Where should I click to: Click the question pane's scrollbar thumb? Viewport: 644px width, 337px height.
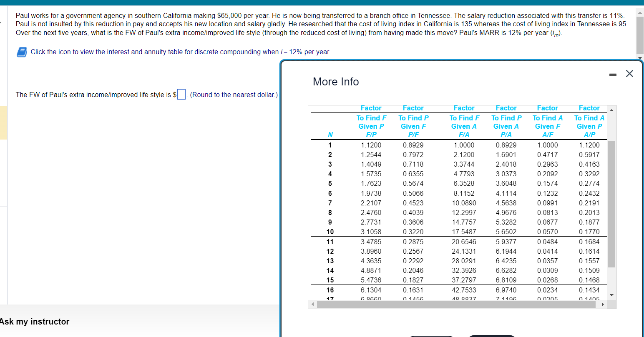pos(640,35)
